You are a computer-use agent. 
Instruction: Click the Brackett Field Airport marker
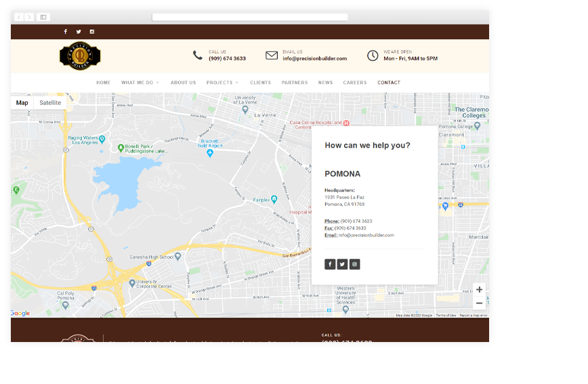tap(210, 152)
